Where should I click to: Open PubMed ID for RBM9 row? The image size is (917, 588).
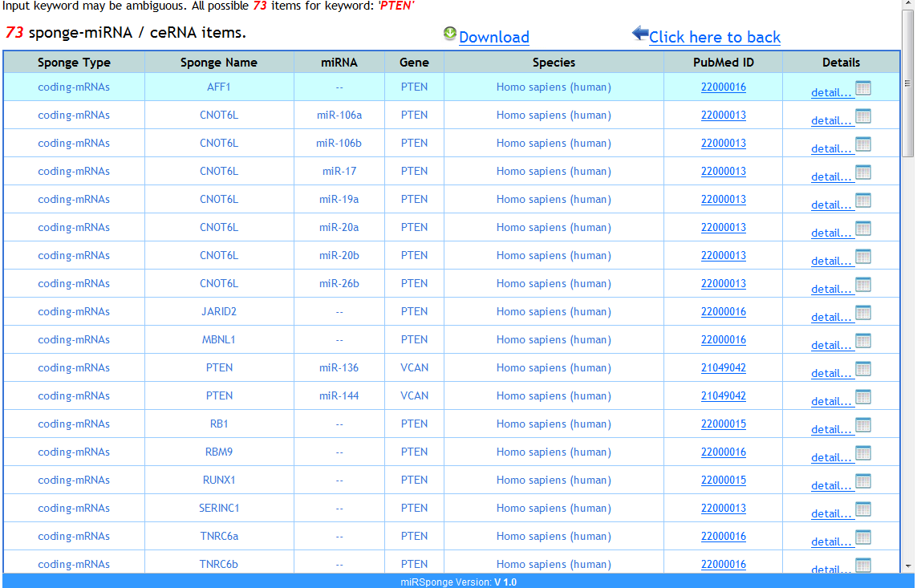tap(723, 452)
